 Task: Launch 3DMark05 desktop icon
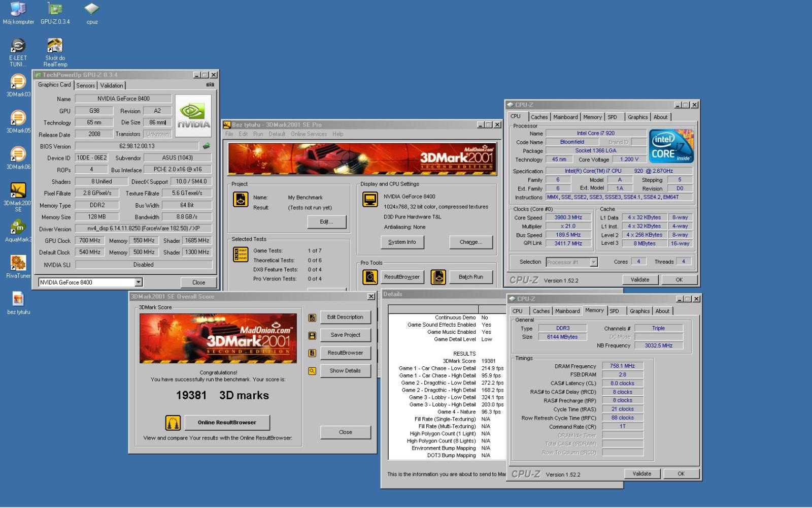click(18, 122)
